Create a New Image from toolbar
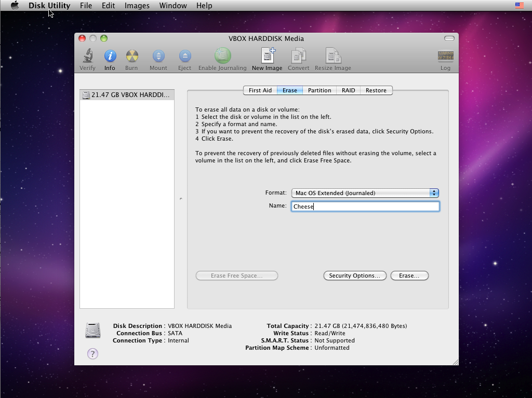The width and height of the screenshot is (532, 398). (268, 56)
